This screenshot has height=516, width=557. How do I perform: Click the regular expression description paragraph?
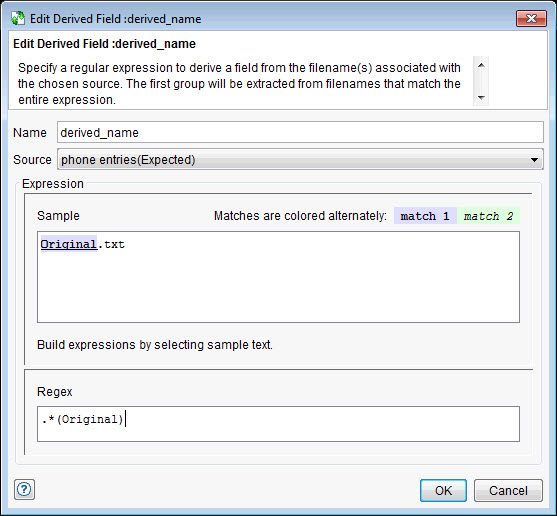(239, 84)
